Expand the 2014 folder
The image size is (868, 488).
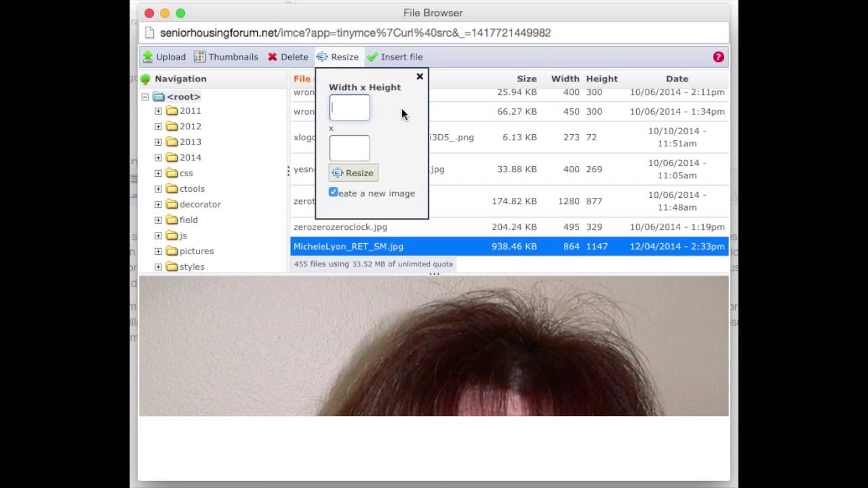[158, 158]
